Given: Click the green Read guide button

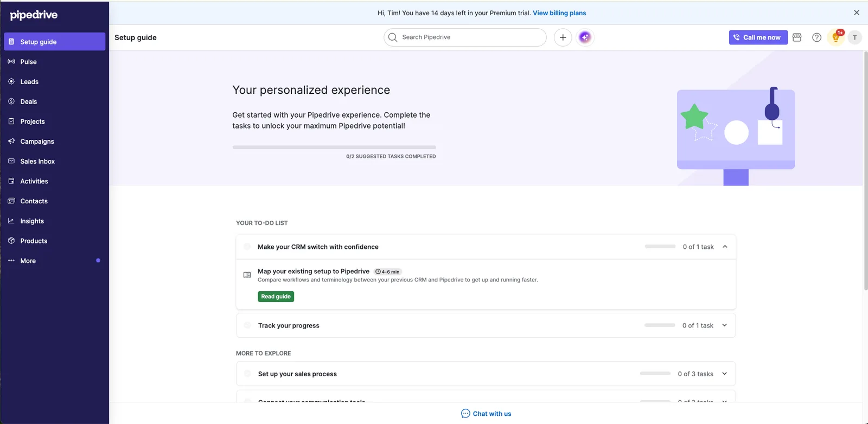Looking at the screenshot, I should (276, 297).
